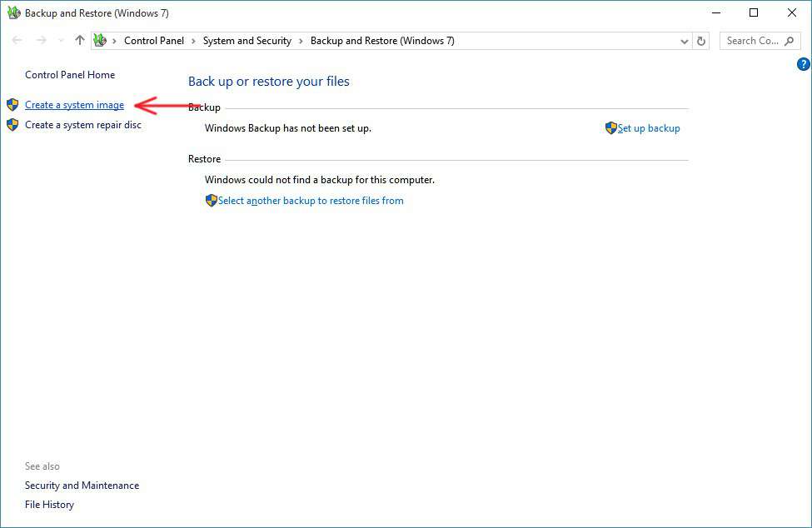Refresh the Control Panel page
This screenshot has width=812, height=528.
701,41
